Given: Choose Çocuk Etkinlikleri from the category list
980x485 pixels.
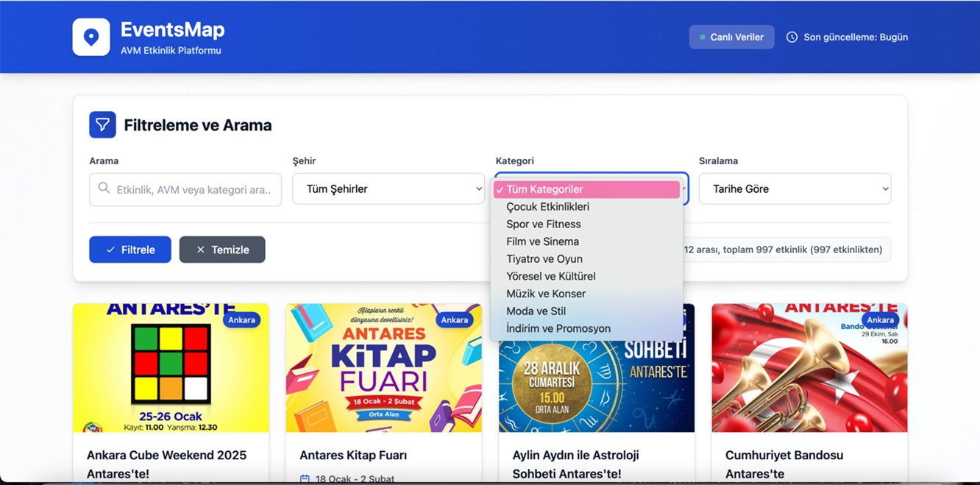Looking at the screenshot, I should click(x=547, y=207).
